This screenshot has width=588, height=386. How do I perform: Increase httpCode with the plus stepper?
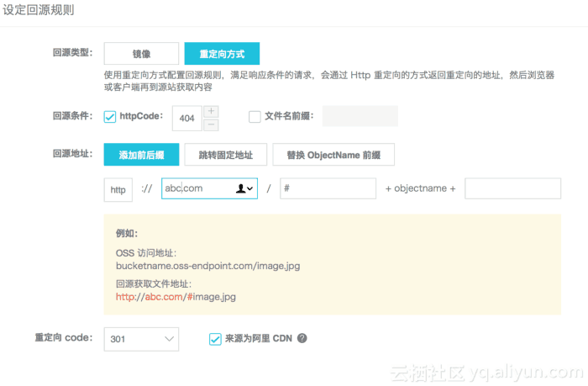(x=211, y=112)
